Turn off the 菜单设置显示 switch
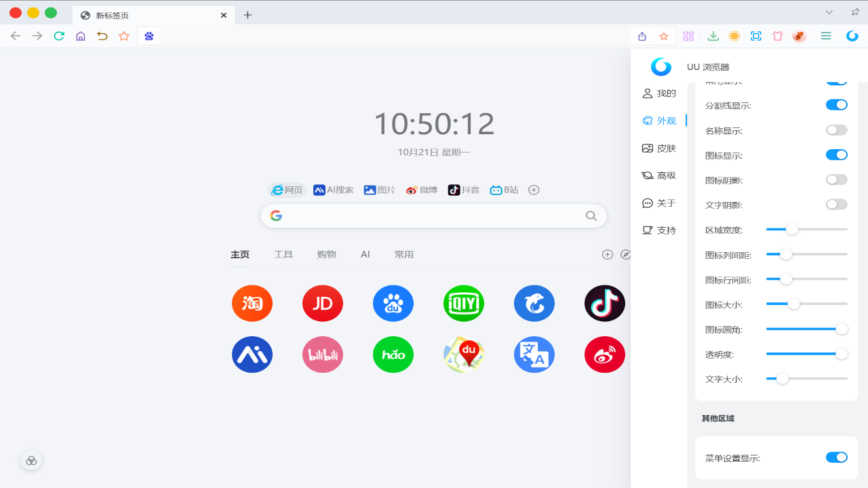The image size is (868, 488). tap(836, 457)
